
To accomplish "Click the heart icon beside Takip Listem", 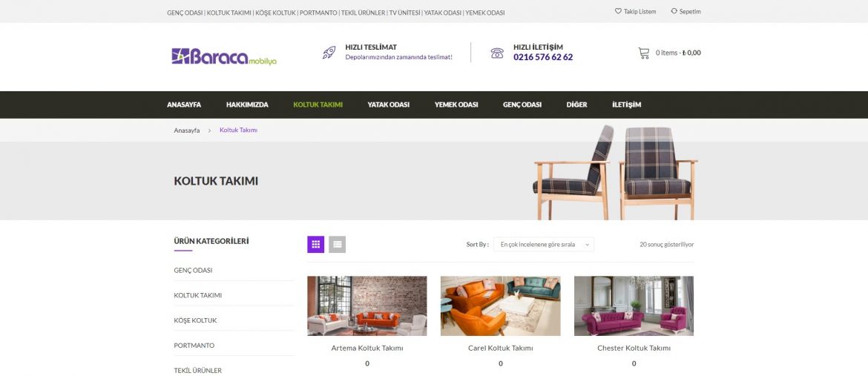I will [x=618, y=11].
